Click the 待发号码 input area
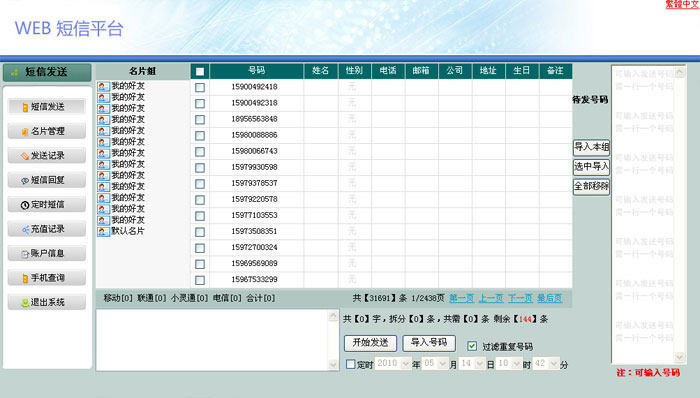700x398 pixels. pos(643,214)
